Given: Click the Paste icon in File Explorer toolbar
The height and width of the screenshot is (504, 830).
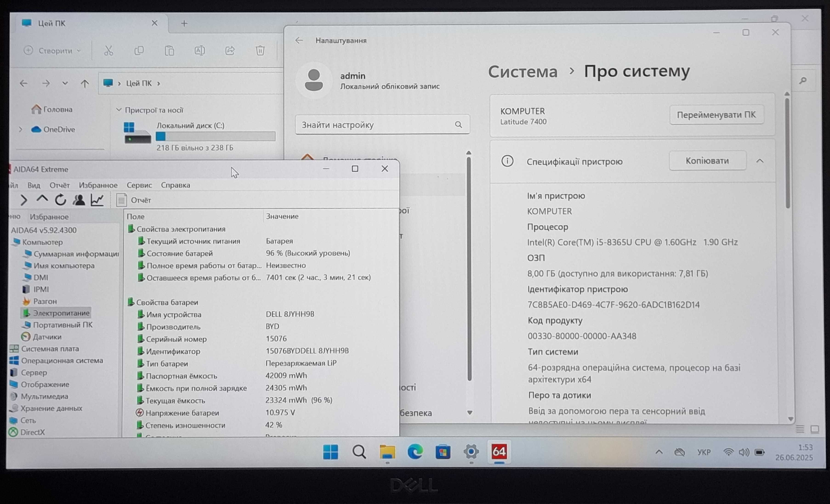Looking at the screenshot, I should tap(169, 51).
